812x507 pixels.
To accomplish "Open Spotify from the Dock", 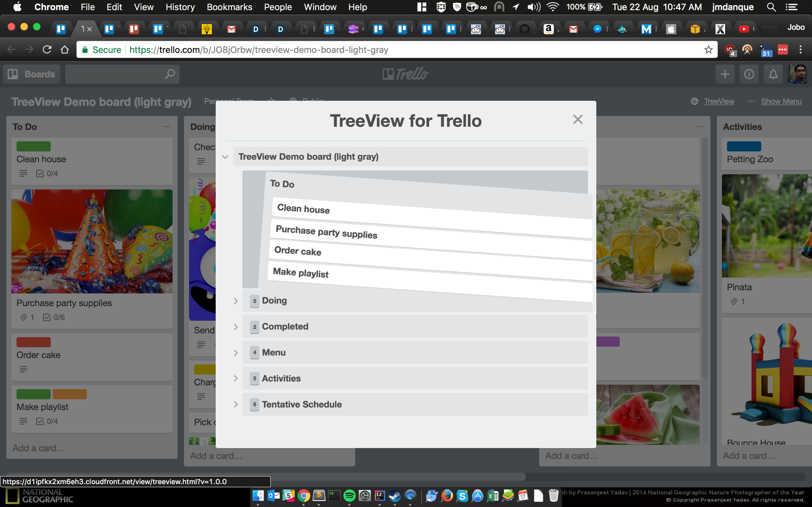I will tap(349, 496).
